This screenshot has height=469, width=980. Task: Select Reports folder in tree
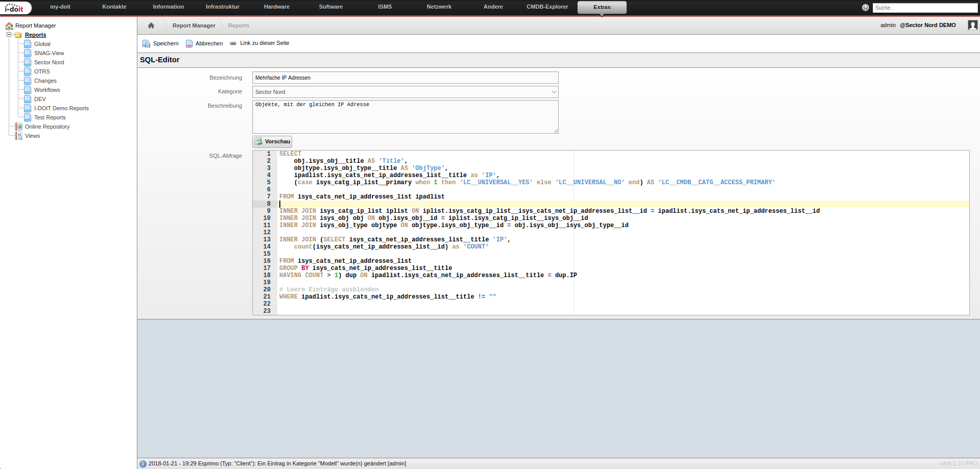click(35, 35)
